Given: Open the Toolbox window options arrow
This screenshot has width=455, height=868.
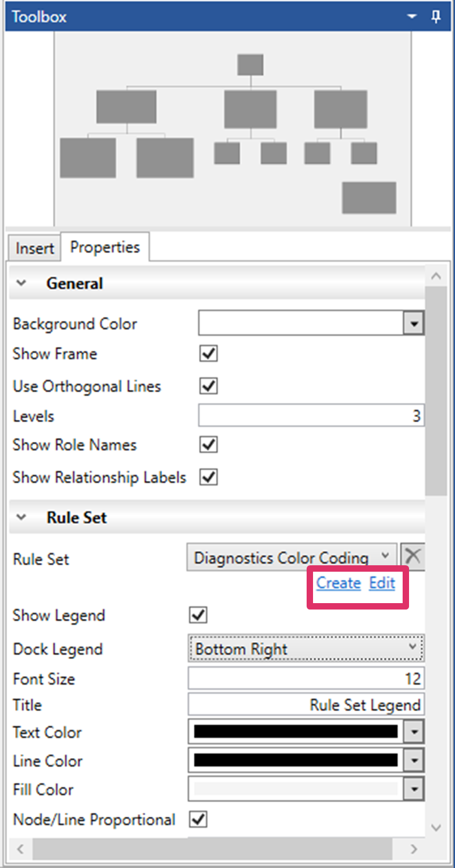Looking at the screenshot, I should [412, 16].
